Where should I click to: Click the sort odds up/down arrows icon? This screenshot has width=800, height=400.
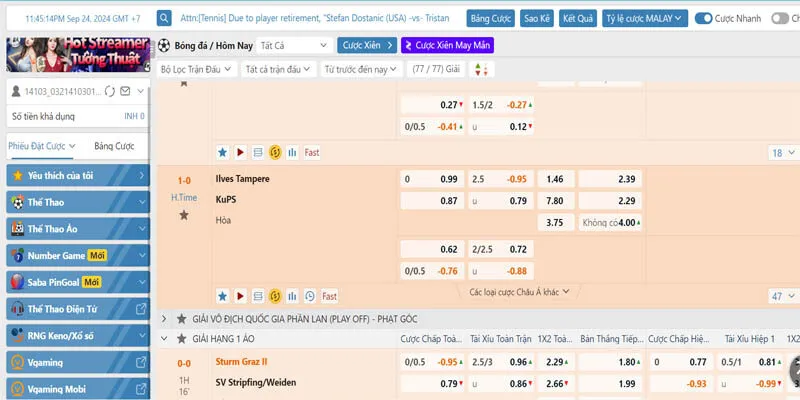click(x=481, y=69)
